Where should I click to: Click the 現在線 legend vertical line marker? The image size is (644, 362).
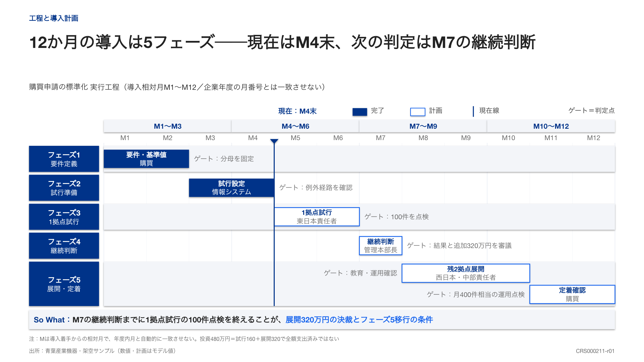[473, 111]
